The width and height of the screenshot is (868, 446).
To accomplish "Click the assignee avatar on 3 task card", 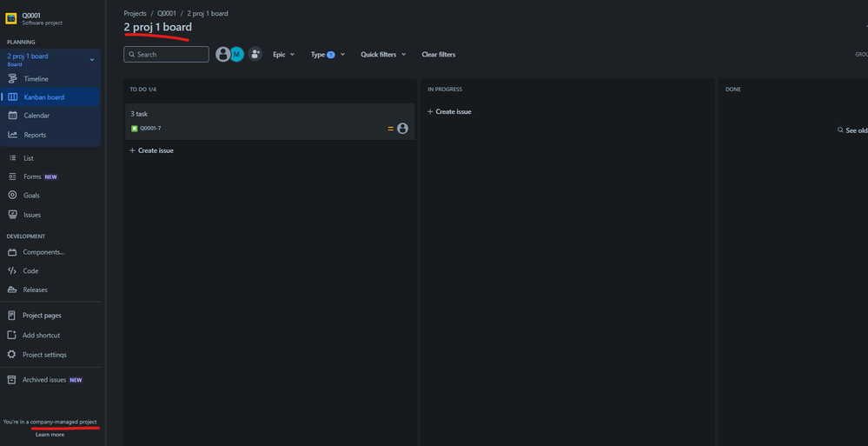I will (x=402, y=129).
